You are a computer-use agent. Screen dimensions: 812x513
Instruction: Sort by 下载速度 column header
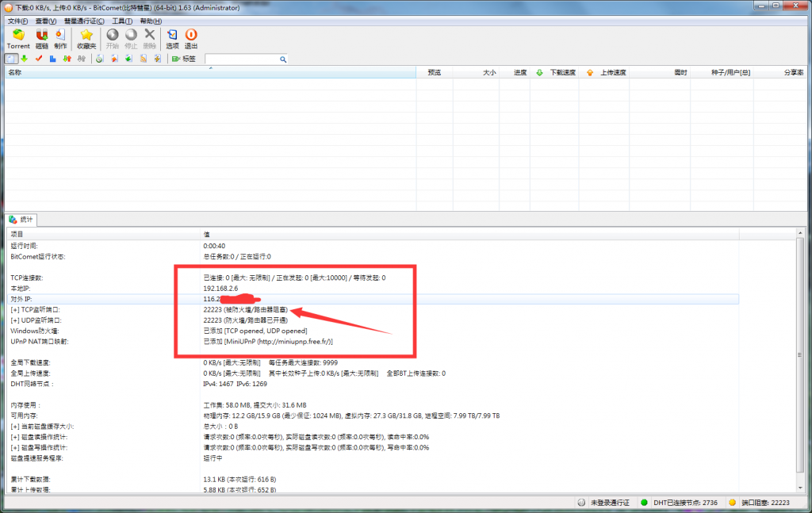[554, 72]
